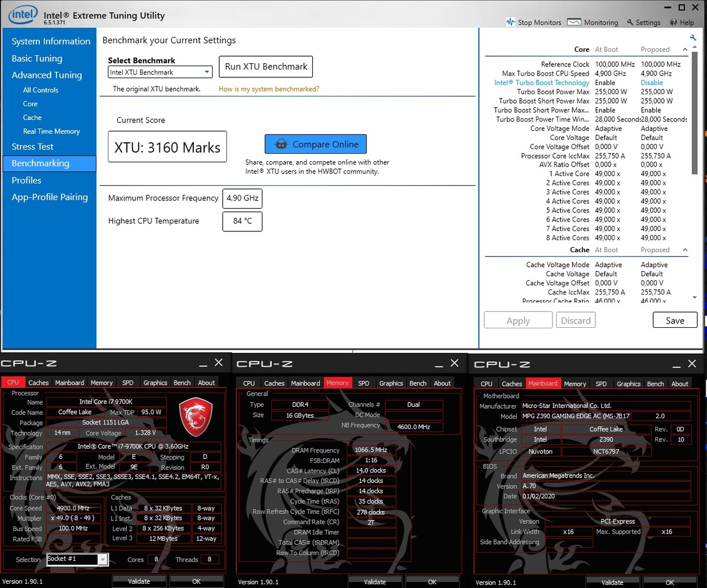The height and width of the screenshot is (588, 707).
Task: Click the MSI dragon logo in CPU-Z
Action: (x=195, y=418)
